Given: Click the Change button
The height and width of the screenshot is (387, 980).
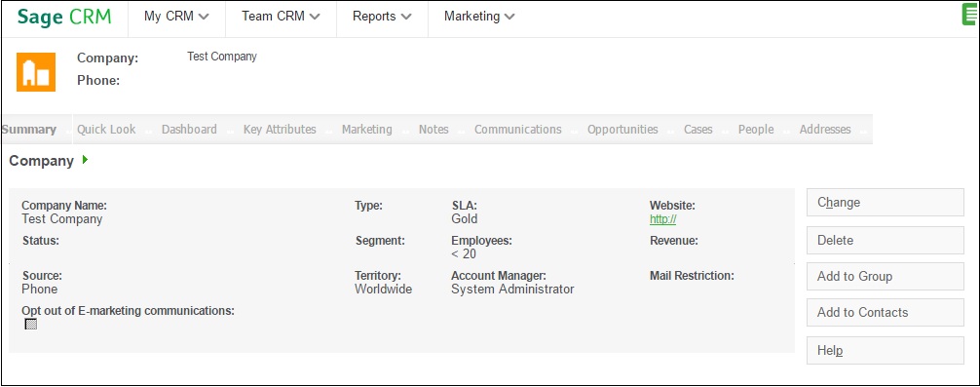Looking at the screenshot, I should point(885,203).
